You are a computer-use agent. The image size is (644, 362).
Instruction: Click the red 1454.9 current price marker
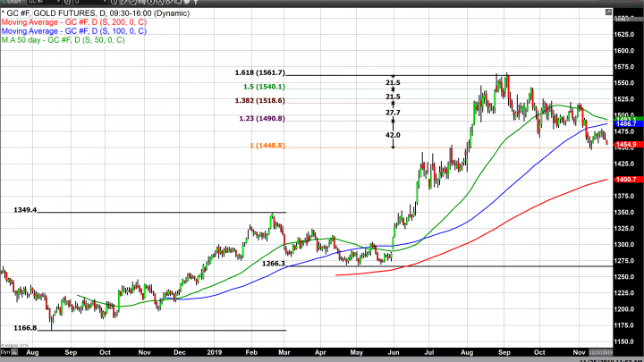(x=625, y=144)
